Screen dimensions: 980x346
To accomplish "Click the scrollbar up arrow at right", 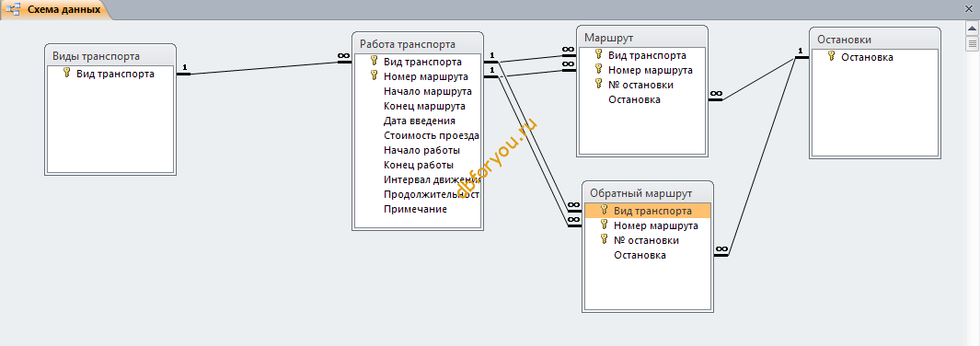I will point(972,29).
